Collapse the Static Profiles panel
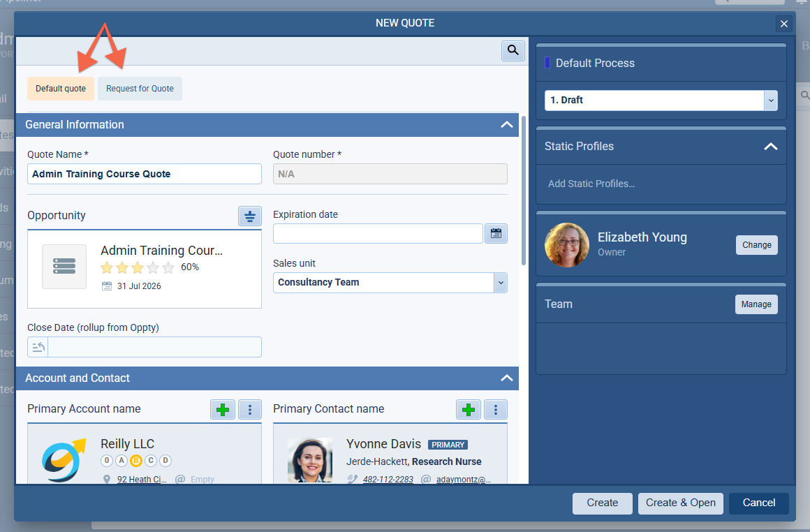This screenshot has width=810, height=532. [x=771, y=147]
